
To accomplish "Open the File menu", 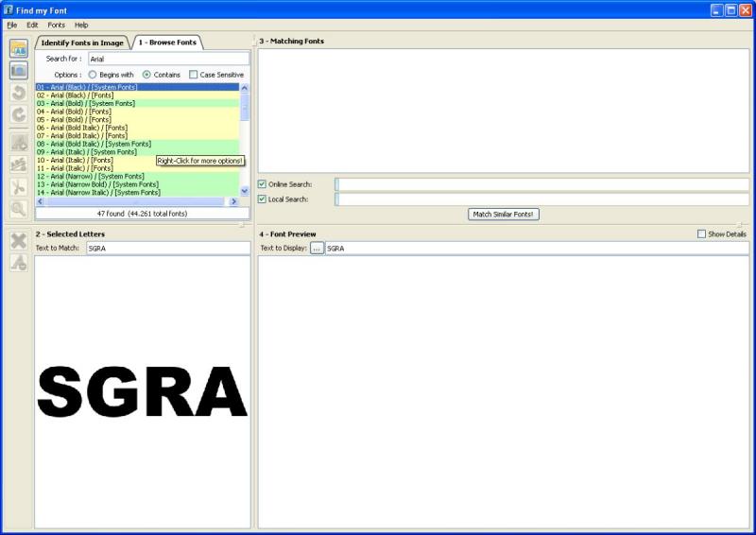I will pyautogui.click(x=12, y=26).
